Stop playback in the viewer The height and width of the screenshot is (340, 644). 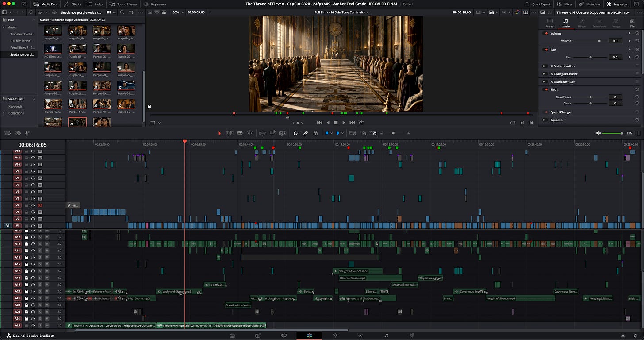click(336, 123)
